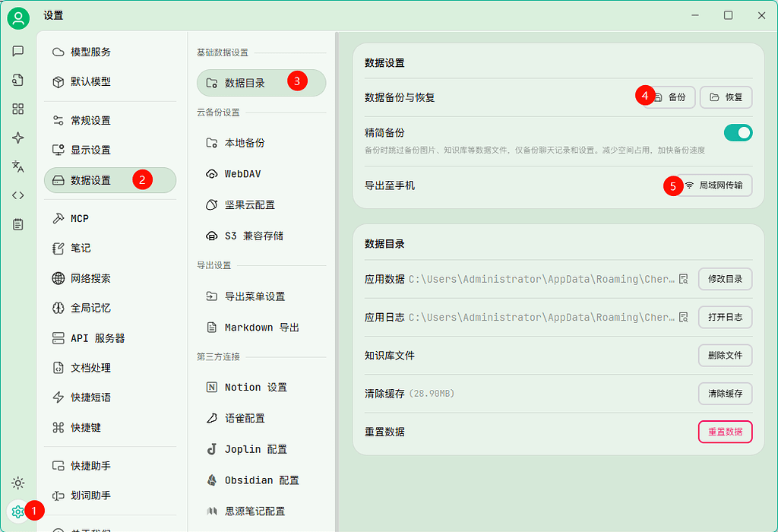This screenshot has height=532, width=778.
Task: Select Notion 设置 item
Action: (x=261, y=387)
